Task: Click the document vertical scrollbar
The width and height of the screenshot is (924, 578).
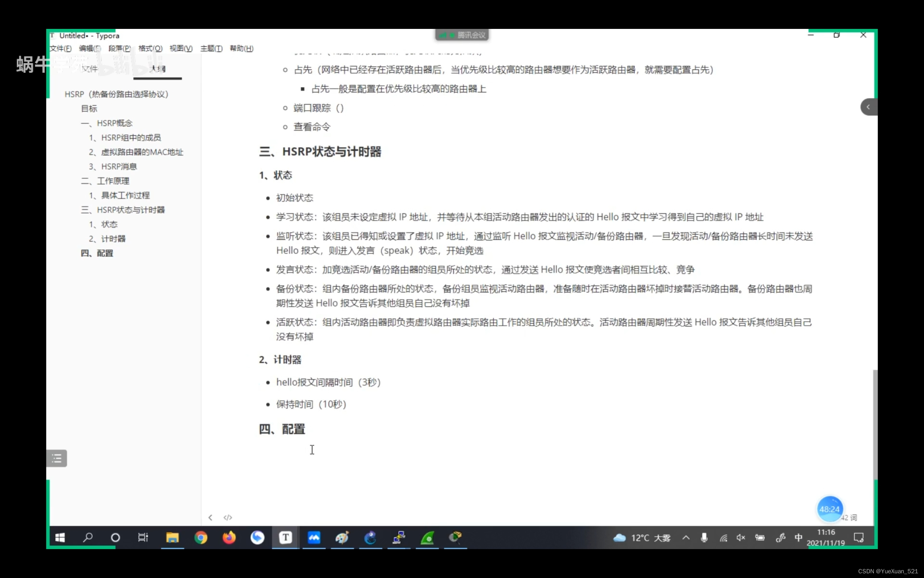Action: (875, 424)
